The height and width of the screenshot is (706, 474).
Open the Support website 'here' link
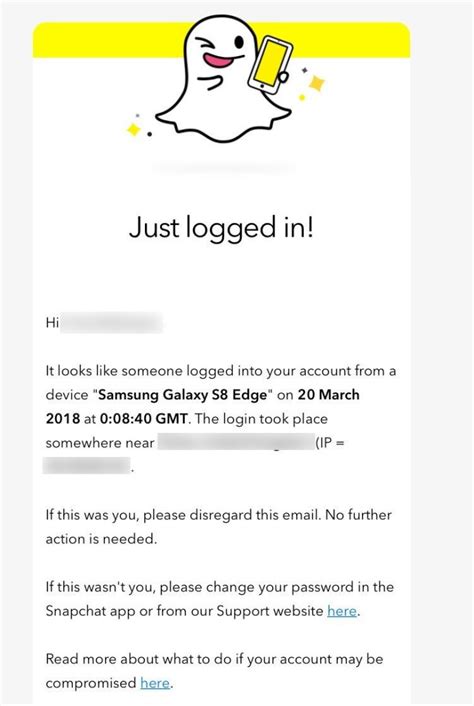342,611
